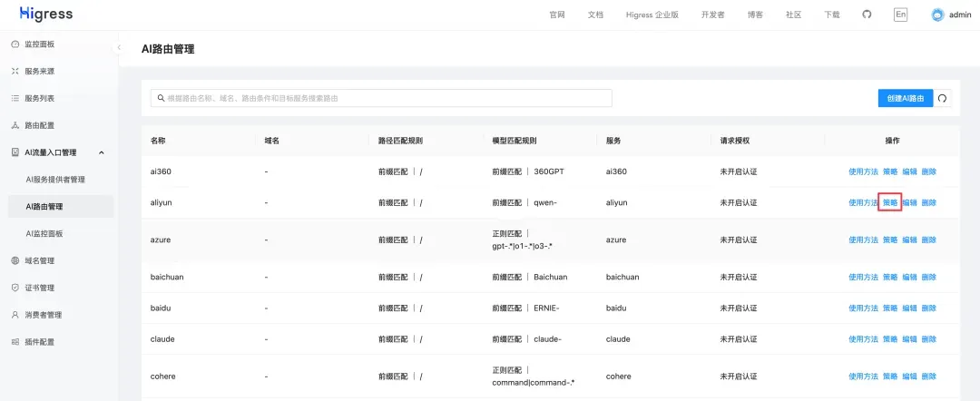This screenshot has height=401, width=980.
Task: Click 策略 for ai360 route
Action: point(890,171)
